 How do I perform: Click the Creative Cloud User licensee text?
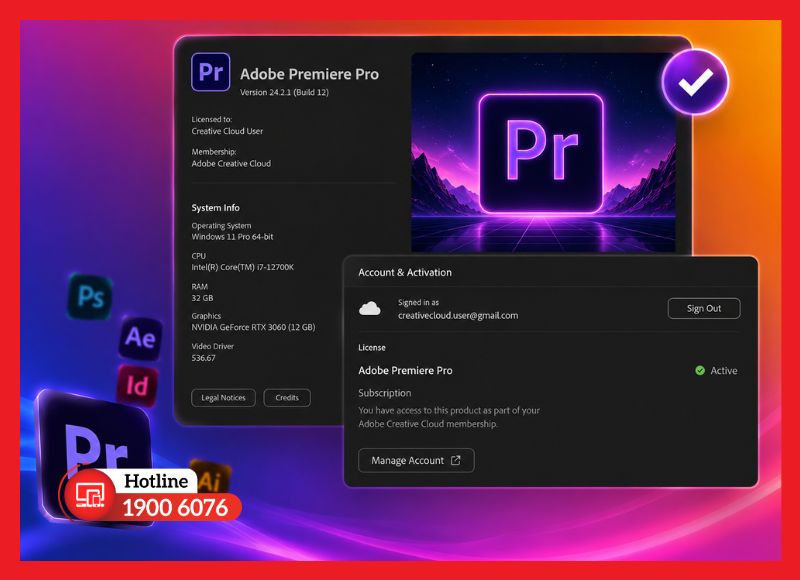pyautogui.click(x=227, y=131)
